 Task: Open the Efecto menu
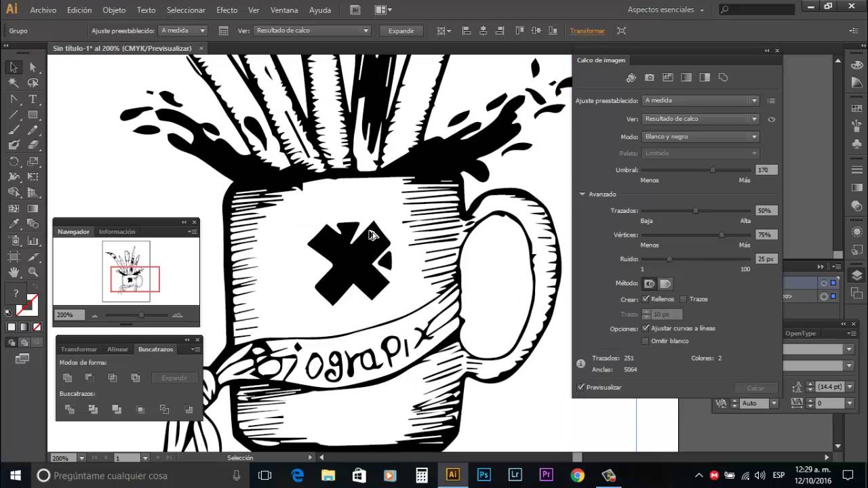(x=226, y=10)
